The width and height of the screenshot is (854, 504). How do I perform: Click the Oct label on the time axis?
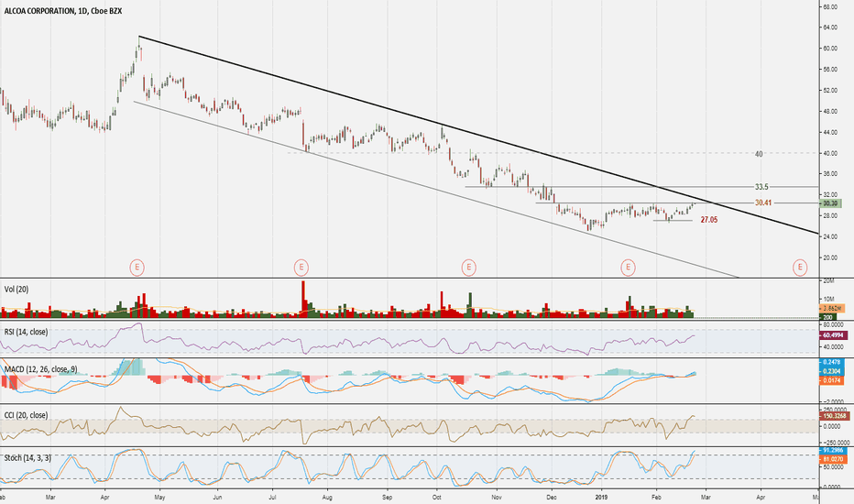point(437,497)
